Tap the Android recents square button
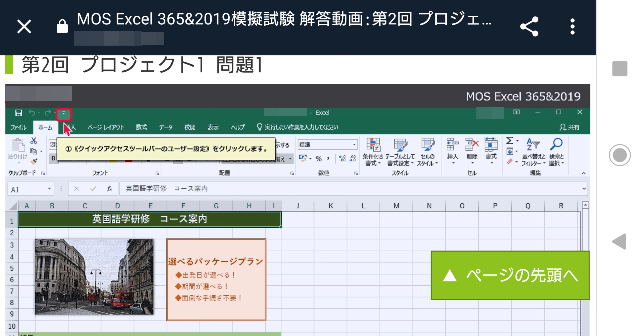 [620, 68]
